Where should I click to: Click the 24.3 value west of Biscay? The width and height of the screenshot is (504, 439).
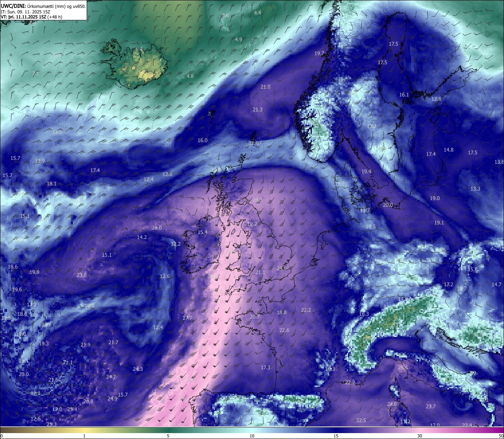[138, 369]
